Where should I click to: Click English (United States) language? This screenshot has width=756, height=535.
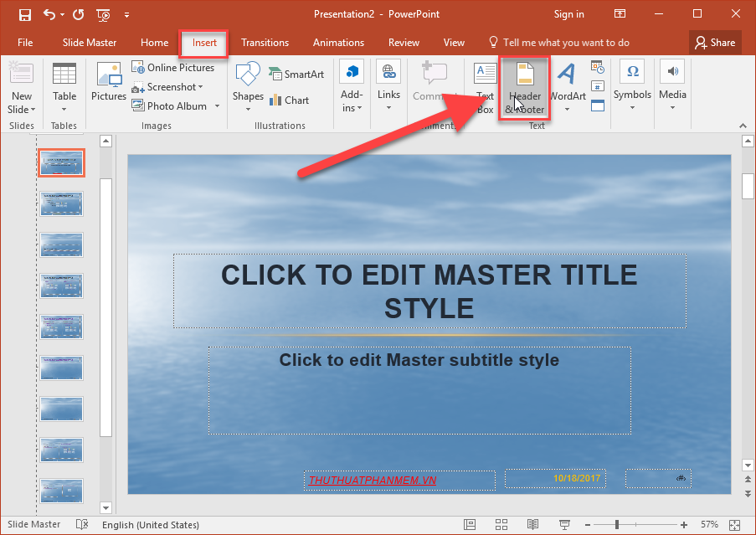[x=151, y=524]
